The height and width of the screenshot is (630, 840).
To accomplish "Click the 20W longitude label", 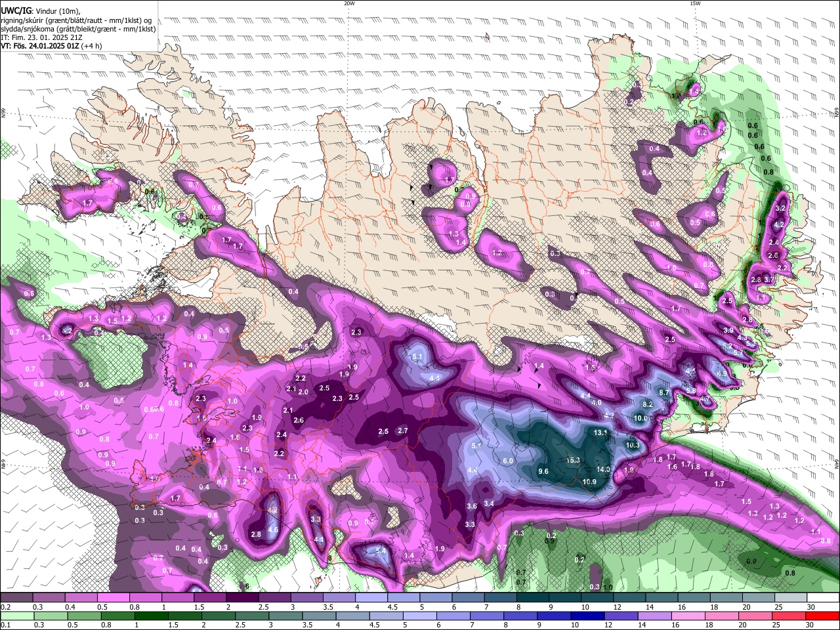I will pos(349,3).
